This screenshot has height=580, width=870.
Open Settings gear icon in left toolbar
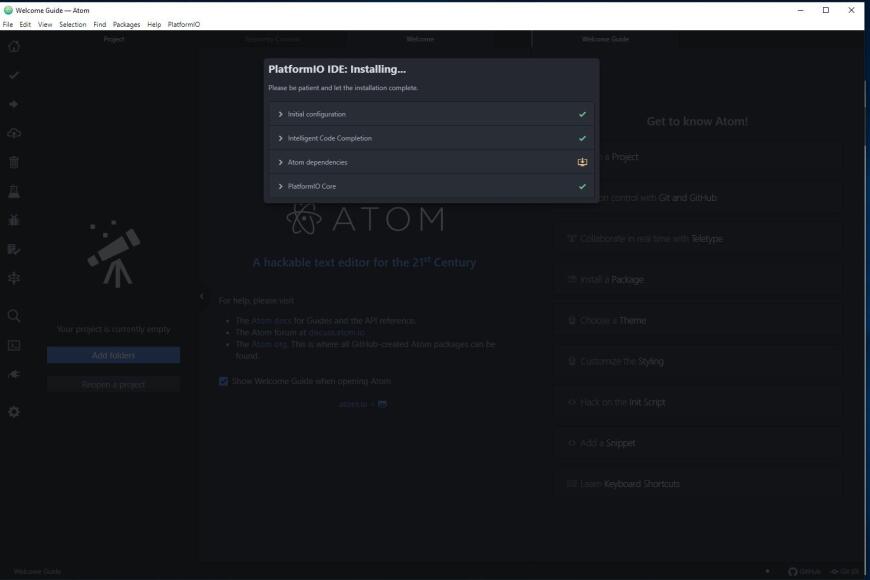coord(14,412)
